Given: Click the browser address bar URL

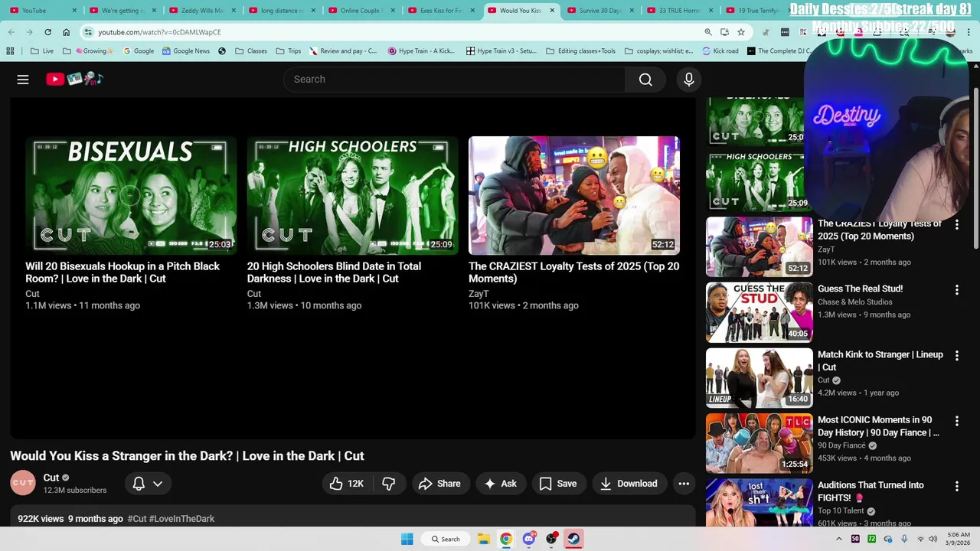Looking at the screenshot, I should pyautogui.click(x=159, y=32).
